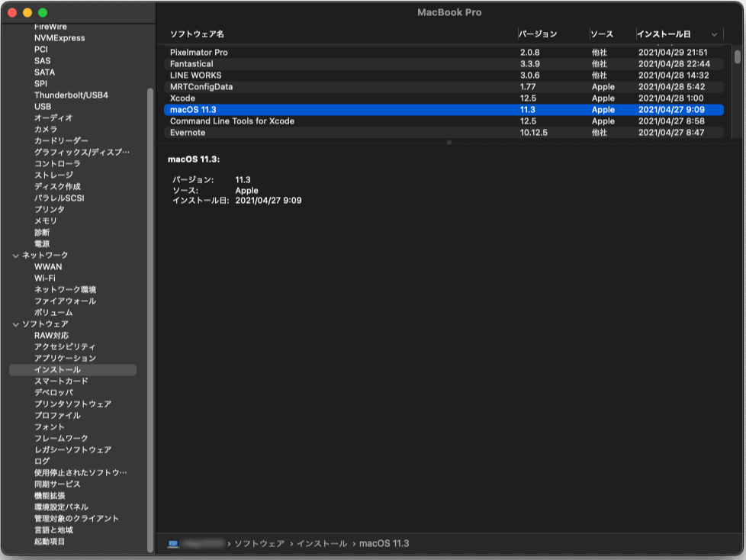746x560 pixels.
Task: Open アクセシビリティ in sidebar
Action: [65, 347]
